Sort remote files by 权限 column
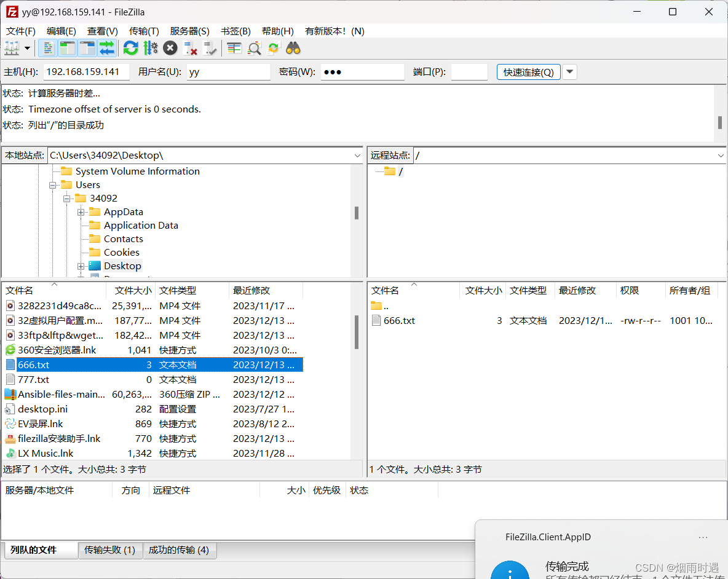This screenshot has height=579, width=728. 640,291
